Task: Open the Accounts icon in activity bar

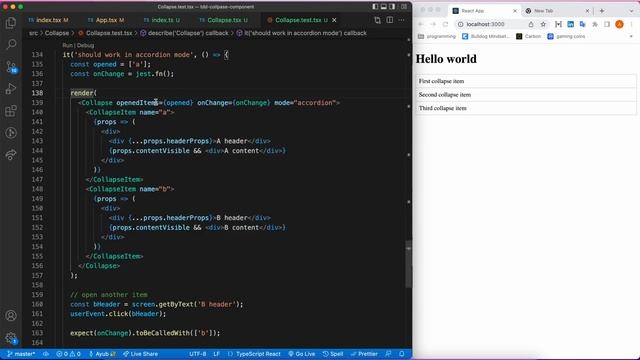Action: [x=11, y=316]
